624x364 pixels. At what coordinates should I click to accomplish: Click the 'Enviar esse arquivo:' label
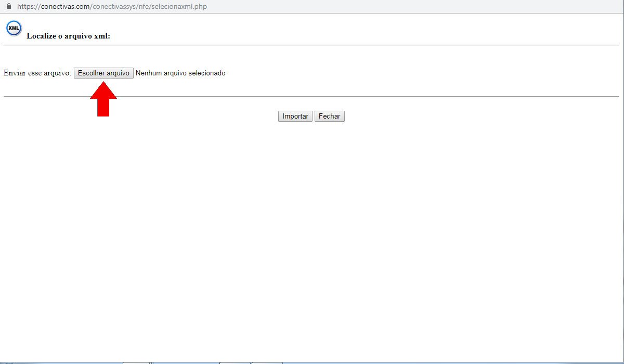pos(37,73)
